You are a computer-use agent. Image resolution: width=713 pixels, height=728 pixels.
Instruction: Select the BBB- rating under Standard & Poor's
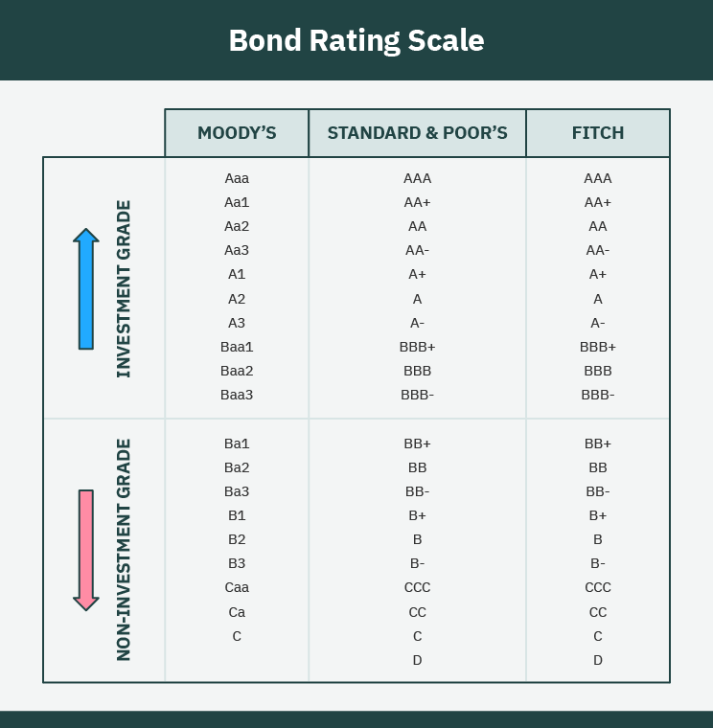(x=417, y=395)
